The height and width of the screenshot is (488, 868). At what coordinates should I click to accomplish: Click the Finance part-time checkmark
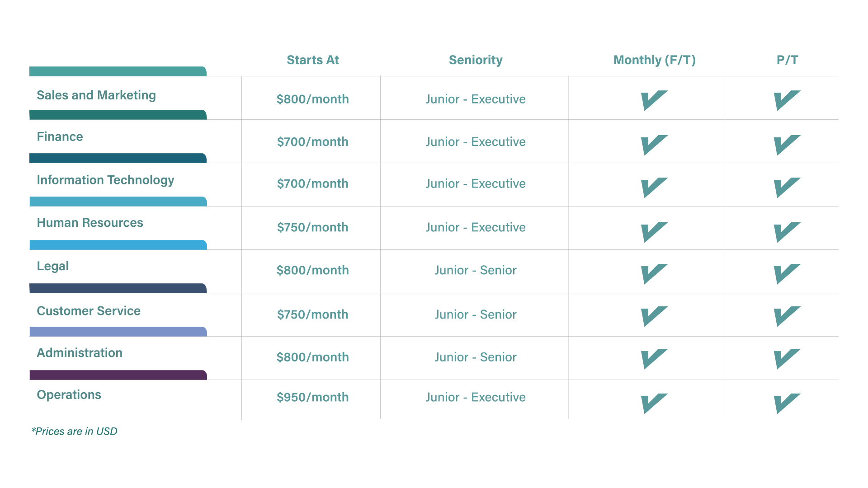[787, 145]
